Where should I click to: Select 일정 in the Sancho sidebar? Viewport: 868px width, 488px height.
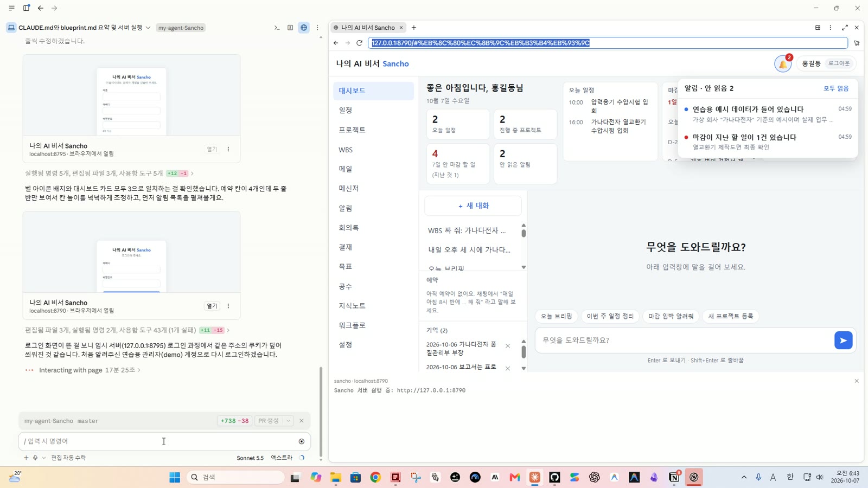tap(373, 110)
